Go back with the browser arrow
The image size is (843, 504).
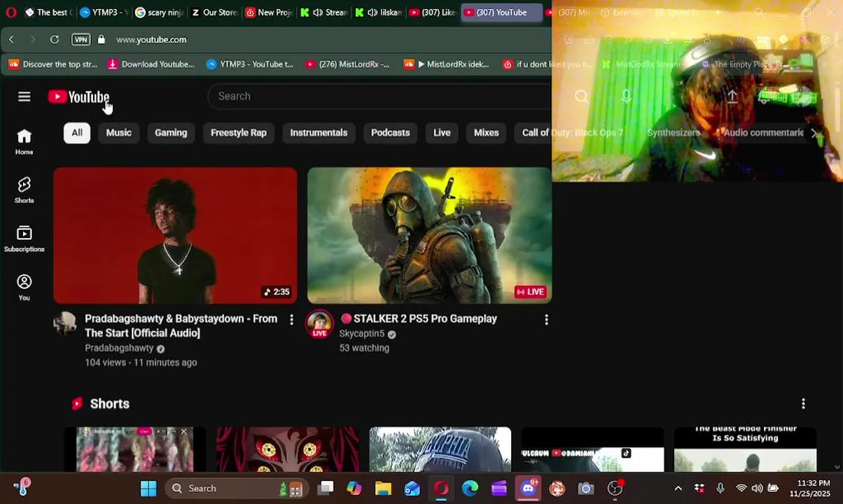coord(11,40)
